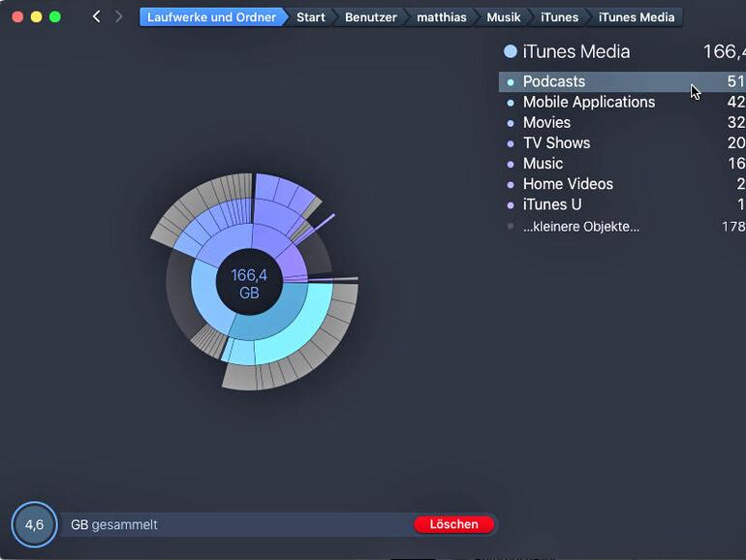746x560 pixels.
Task: Navigate to matthias breadcrumb
Action: tap(441, 17)
